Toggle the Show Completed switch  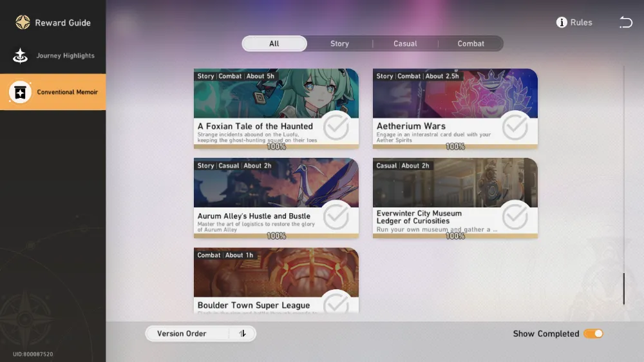coord(594,334)
